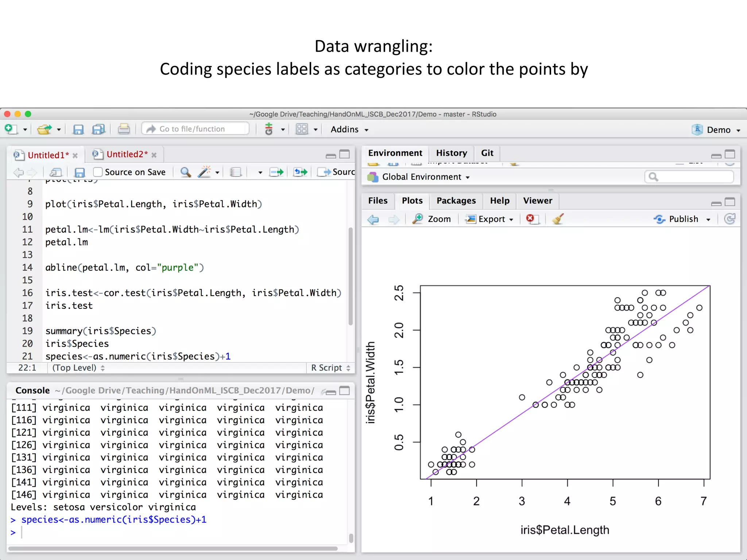Click the console horizontal scrollbar
This screenshot has height=560, width=747.
click(x=173, y=548)
